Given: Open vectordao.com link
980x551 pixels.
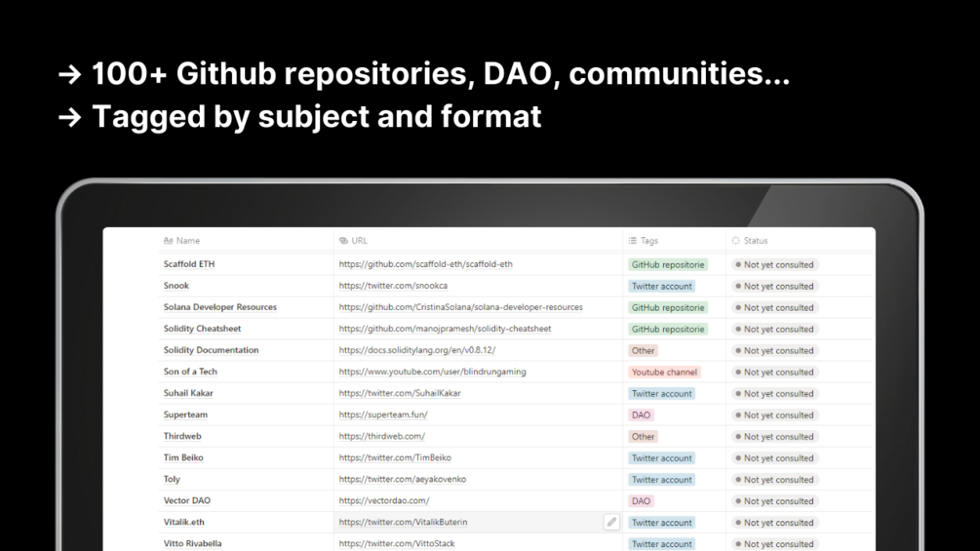Looking at the screenshot, I should (x=384, y=500).
